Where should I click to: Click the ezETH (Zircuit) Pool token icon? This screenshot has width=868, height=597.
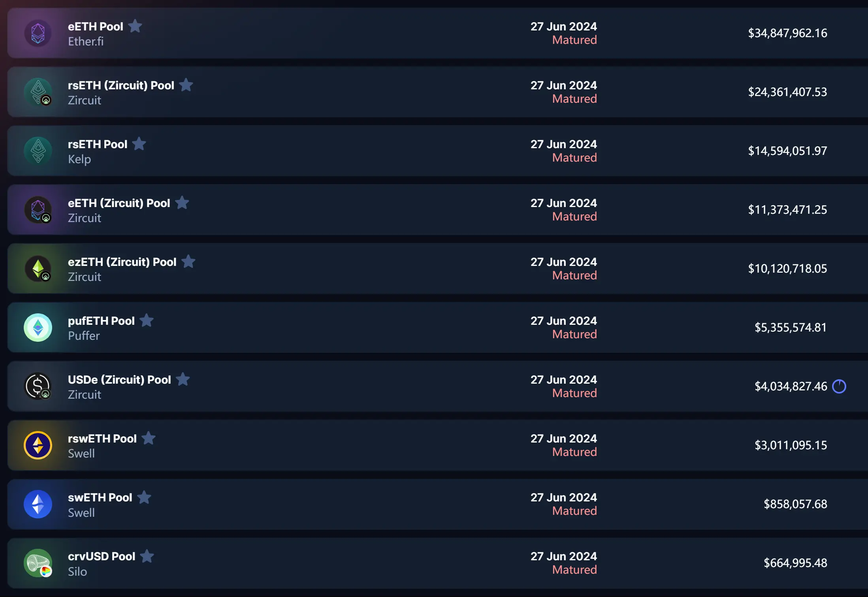38,269
